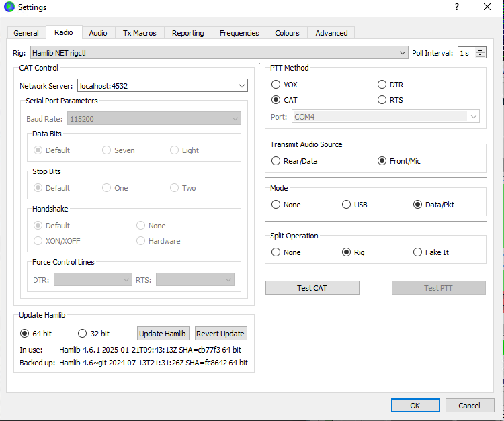Screen dimensions: 504x421
Task: Choose 32-bit Hamlib version
Action: 83,334
